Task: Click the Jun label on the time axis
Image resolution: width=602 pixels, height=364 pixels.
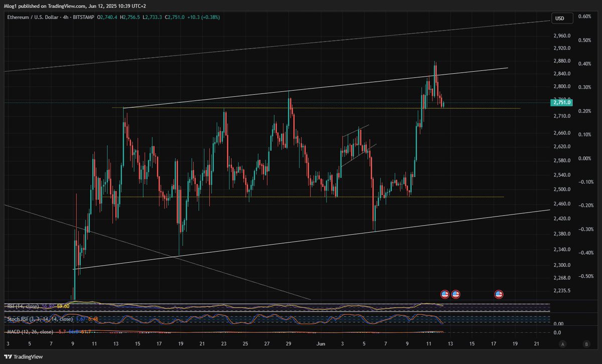Action: (321, 344)
